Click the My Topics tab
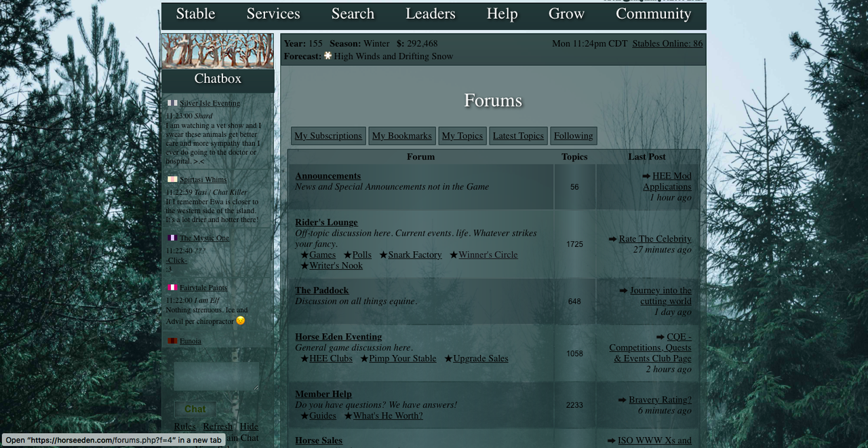This screenshot has height=448, width=868. coord(462,136)
